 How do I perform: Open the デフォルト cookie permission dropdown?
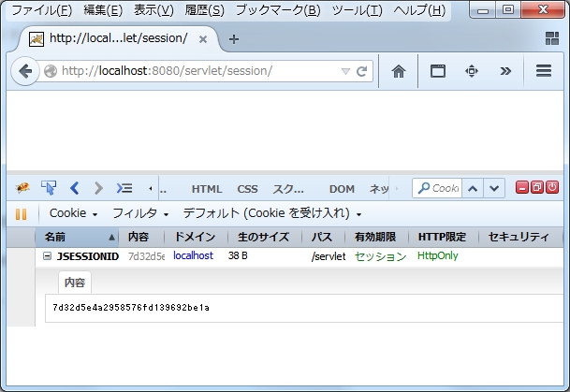272,213
